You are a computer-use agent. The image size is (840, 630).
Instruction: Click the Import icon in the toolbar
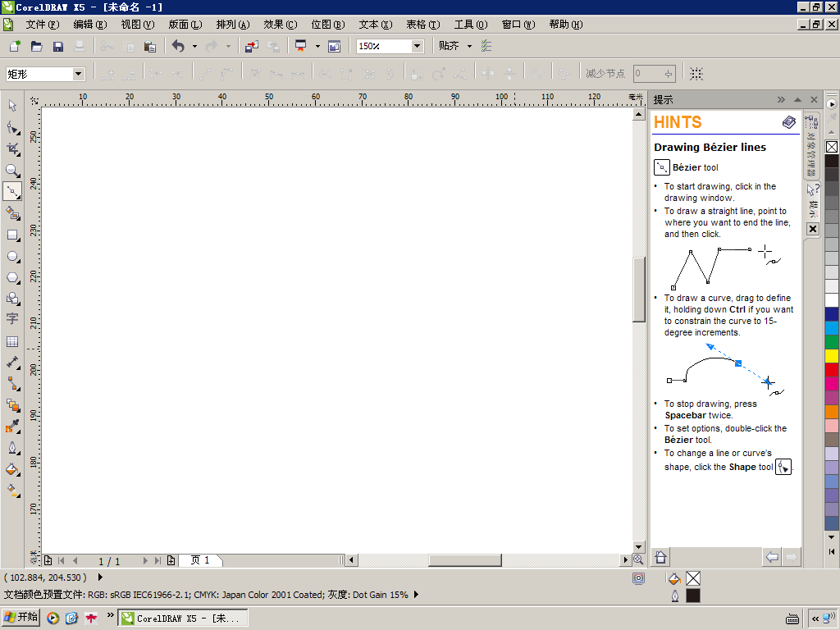251,47
